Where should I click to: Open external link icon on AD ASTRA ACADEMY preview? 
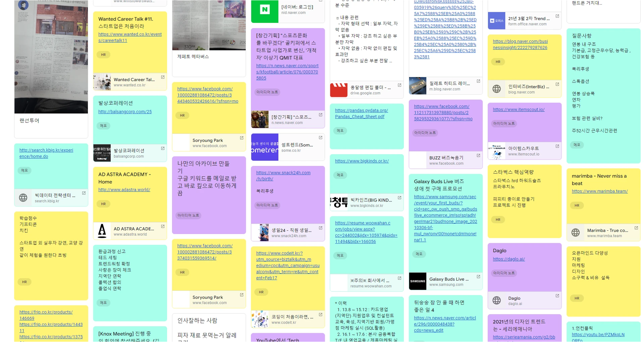(163, 226)
